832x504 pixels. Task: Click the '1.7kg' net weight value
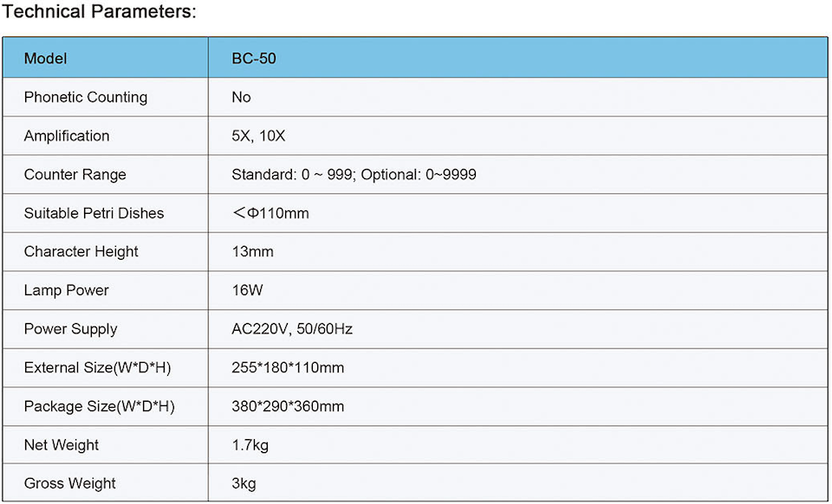tap(252, 445)
